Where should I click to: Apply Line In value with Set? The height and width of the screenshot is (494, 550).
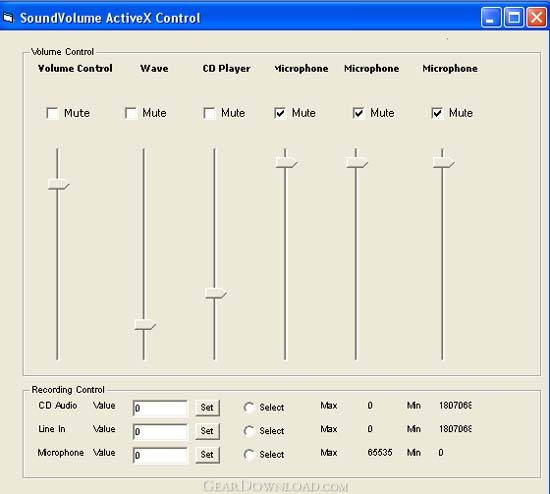pyautogui.click(x=207, y=431)
